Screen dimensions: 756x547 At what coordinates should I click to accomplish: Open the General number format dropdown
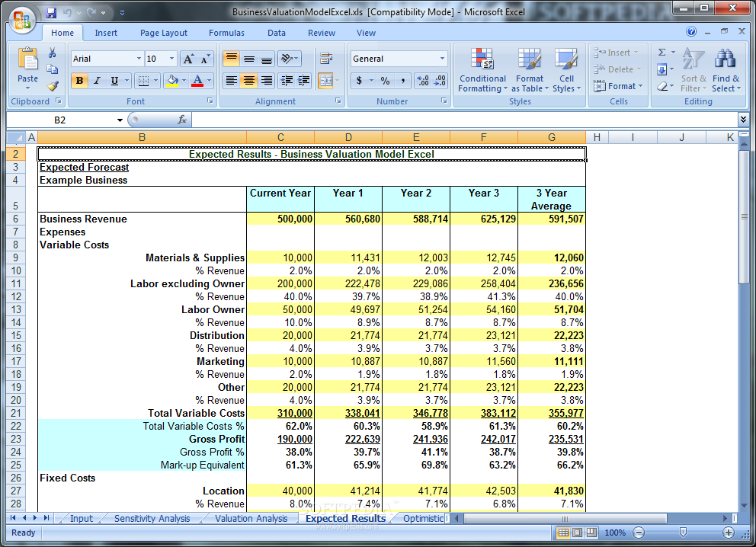pyautogui.click(x=442, y=59)
